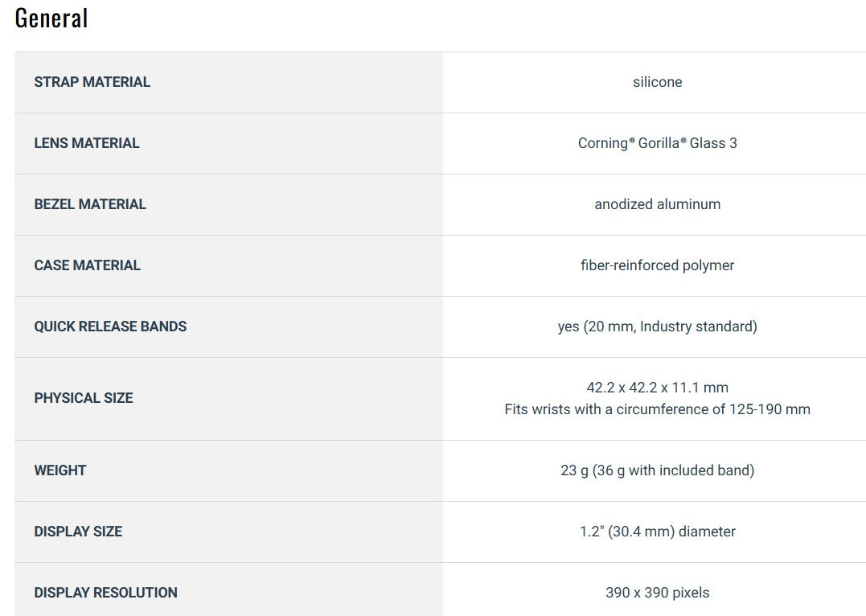Click the 1.2" (30.4 mm) diameter value

coord(657,532)
